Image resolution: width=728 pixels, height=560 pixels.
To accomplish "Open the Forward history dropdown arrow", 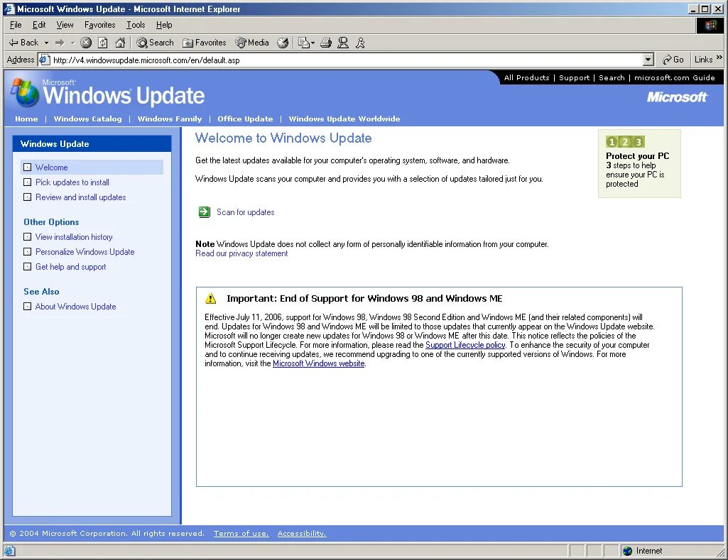I will [x=73, y=43].
